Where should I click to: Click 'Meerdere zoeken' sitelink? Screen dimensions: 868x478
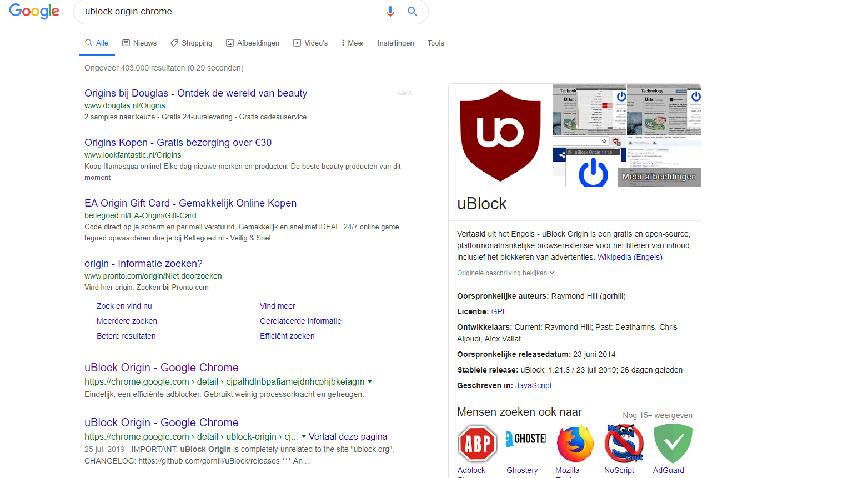click(127, 321)
